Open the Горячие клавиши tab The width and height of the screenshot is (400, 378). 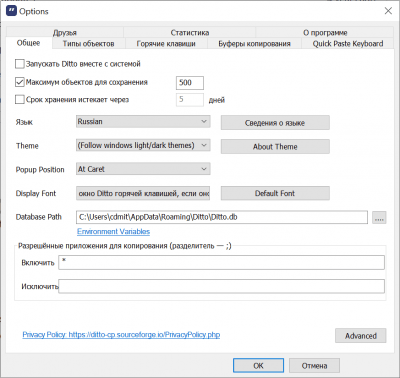tap(166, 44)
